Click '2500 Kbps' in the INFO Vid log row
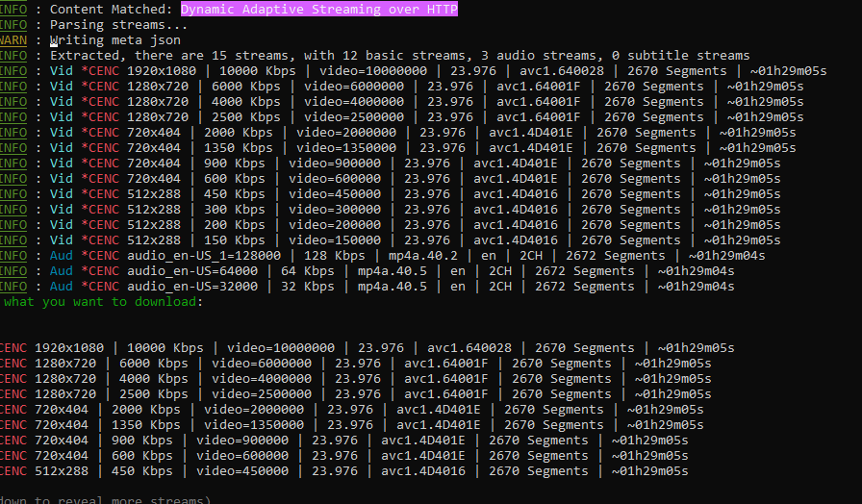The image size is (862, 504). click(x=245, y=117)
